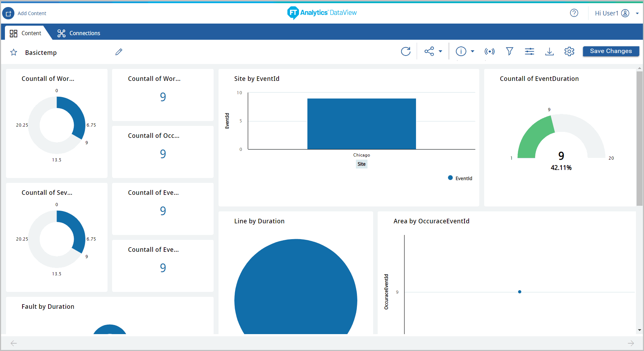This screenshot has width=644, height=351.
Task: Open the help question mark icon
Action: [x=574, y=13]
